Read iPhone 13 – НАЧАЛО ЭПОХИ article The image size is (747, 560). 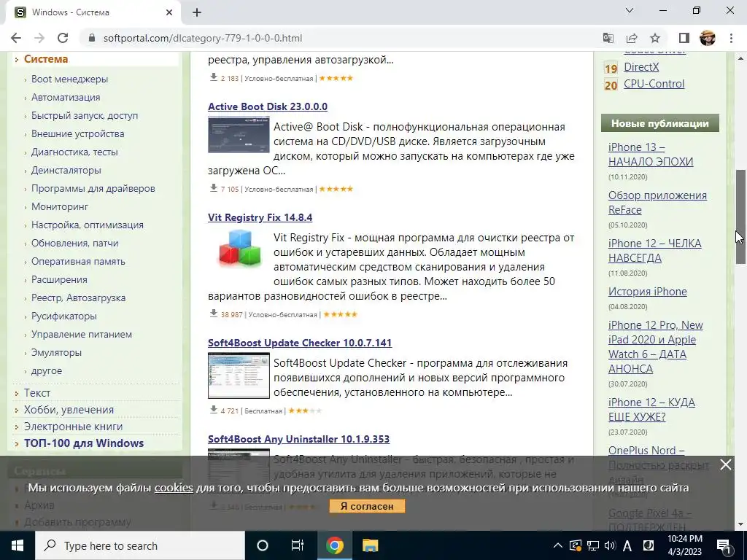coord(651,155)
